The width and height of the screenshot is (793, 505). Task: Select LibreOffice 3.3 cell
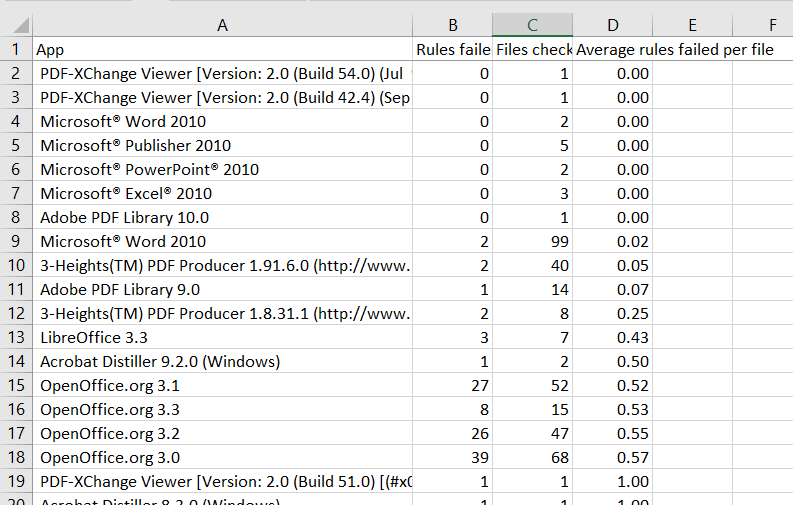tap(223, 337)
